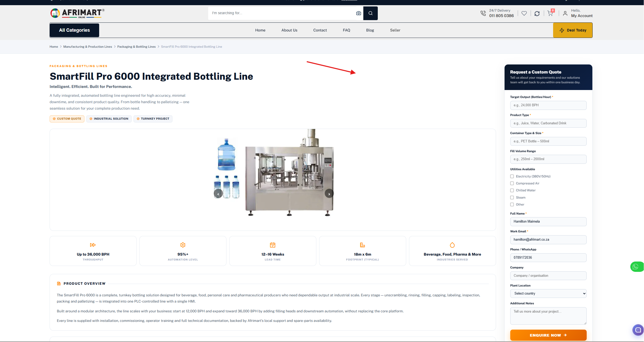Click the automation level gear icon
Screen dimensions: 644x342
click(x=183, y=245)
